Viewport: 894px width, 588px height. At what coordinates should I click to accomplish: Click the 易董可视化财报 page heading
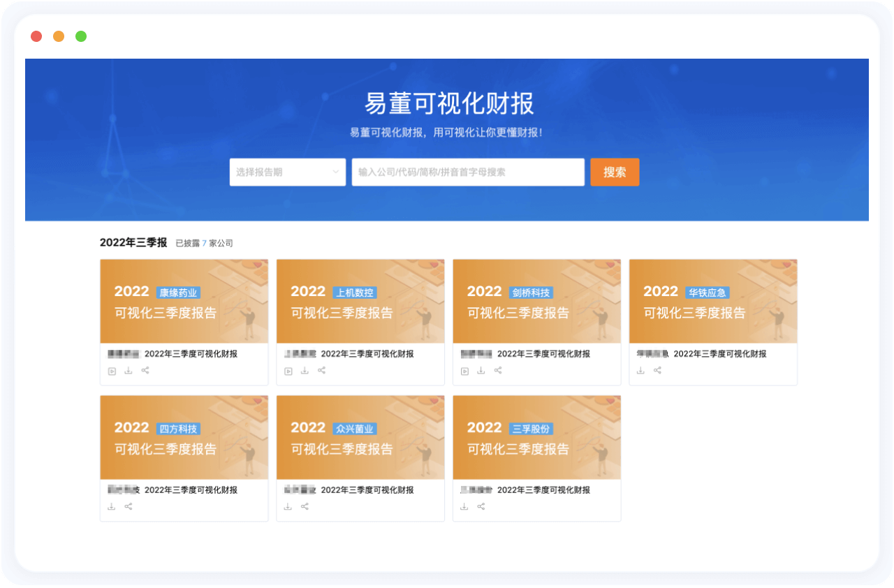[x=449, y=104]
